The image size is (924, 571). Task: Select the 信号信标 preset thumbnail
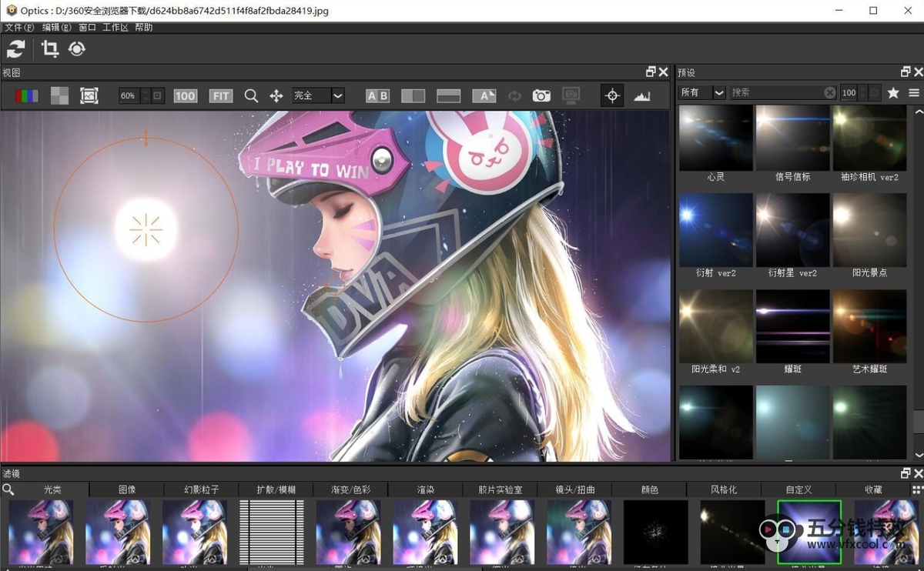point(793,139)
